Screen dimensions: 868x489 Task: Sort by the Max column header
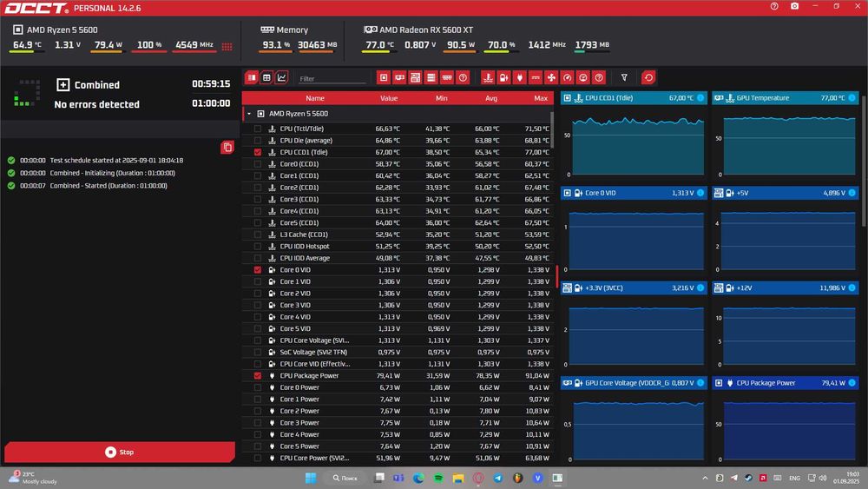pyautogui.click(x=541, y=98)
